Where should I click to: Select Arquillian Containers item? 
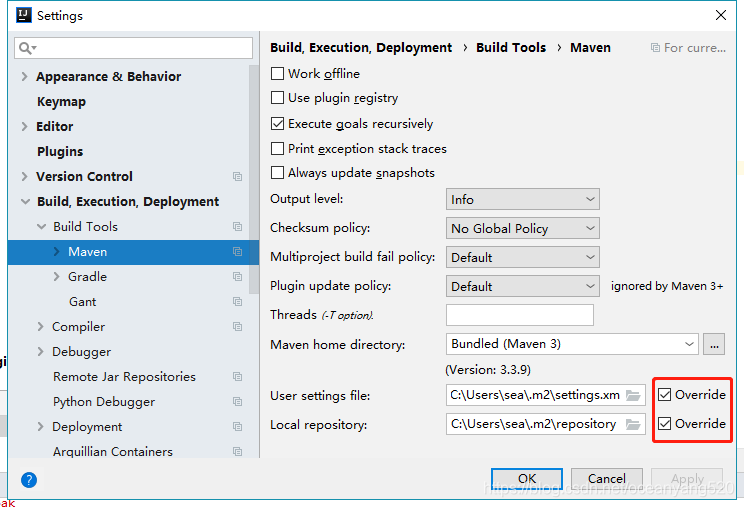113,452
